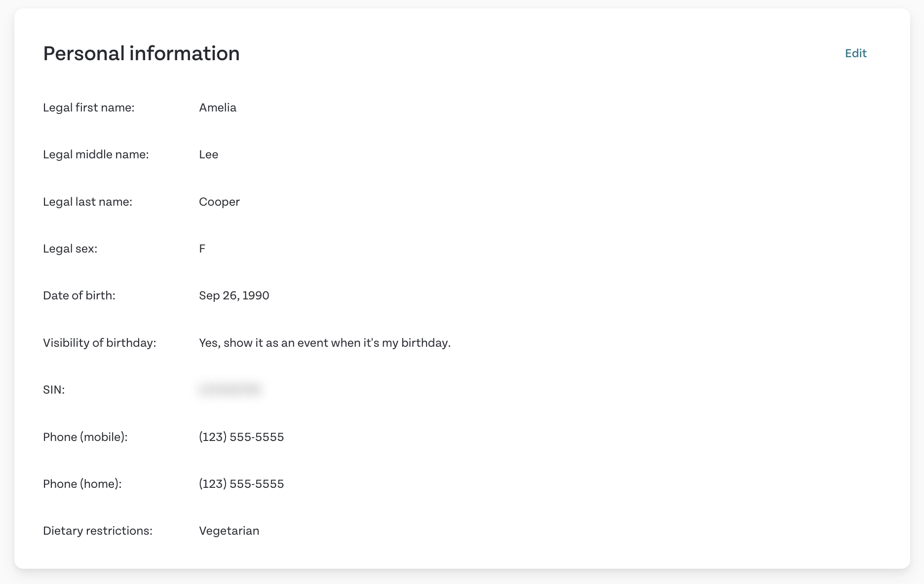Select the 'Personal information' heading
The height and width of the screenshot is (584, 924).
click(x=141, y=53)
